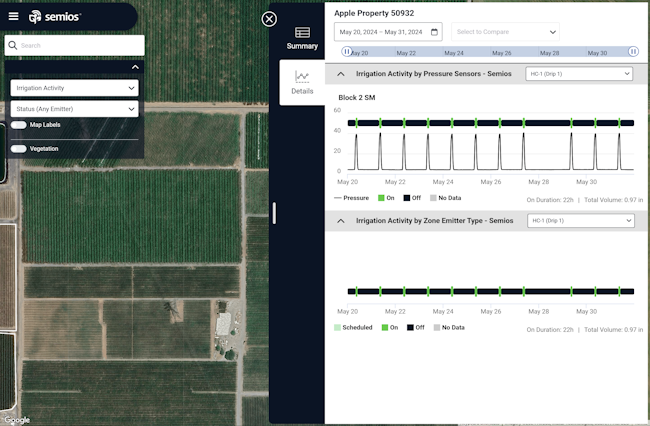This screenshot has height=426, width=650.
Task: Open the calendar date picker icon
Action: pos(434,32)
